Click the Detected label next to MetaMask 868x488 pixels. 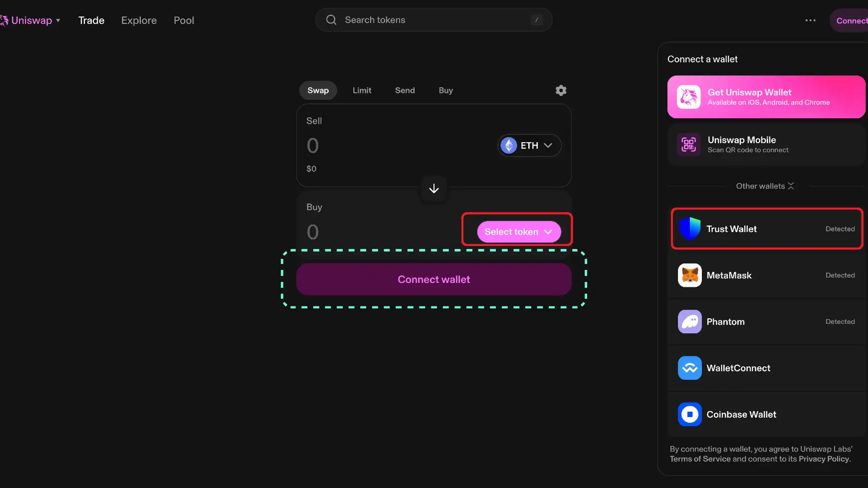coord(840,275)
